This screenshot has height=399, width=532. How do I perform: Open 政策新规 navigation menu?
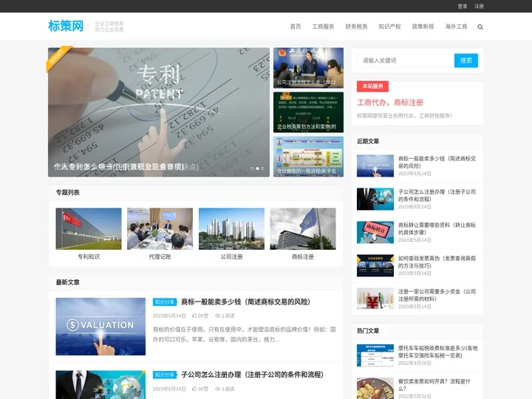(x=423, y=27)
